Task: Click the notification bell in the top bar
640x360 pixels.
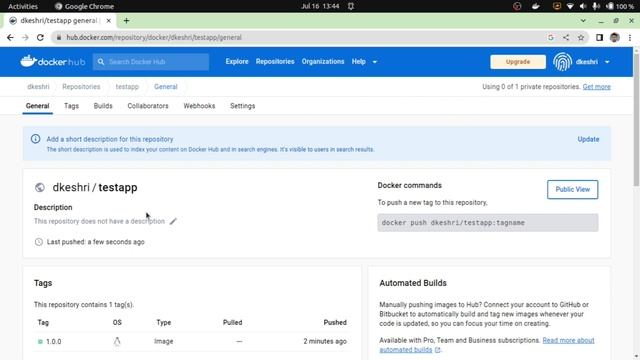Action: pos(351,6)
